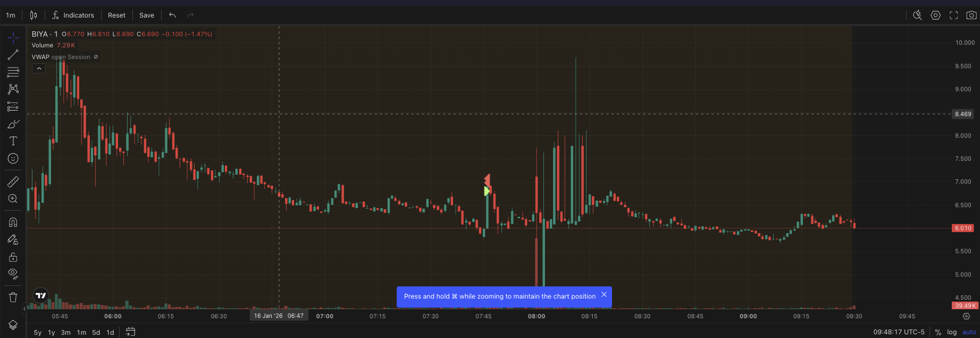Screen dimensions: 980x338
Task: Open the Indicators dialog
Action: click(x=73, y=15)
